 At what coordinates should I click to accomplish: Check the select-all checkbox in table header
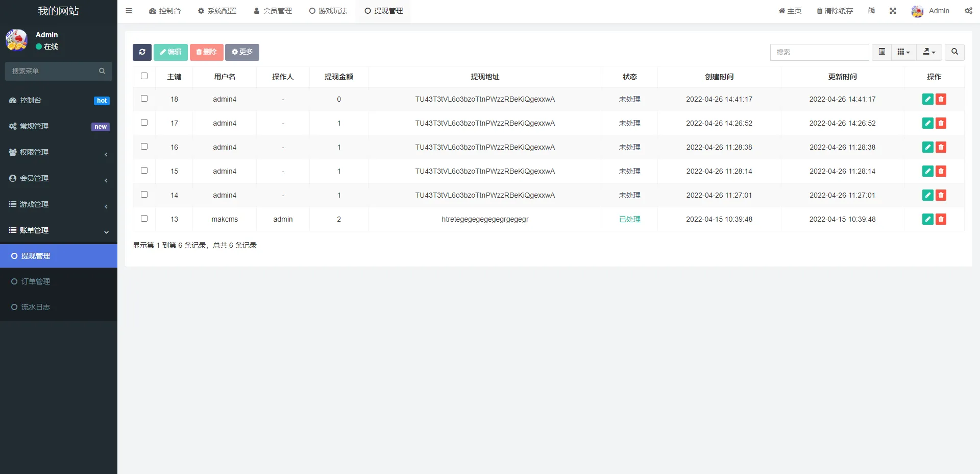tap(144, 76)
